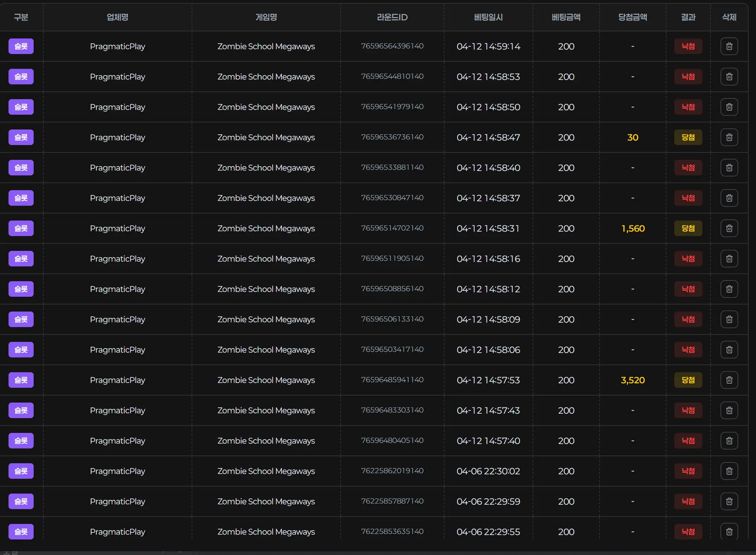756x555 pixels.
Task: Click the 당첨금액 column header
Action: tap(632, 17)
